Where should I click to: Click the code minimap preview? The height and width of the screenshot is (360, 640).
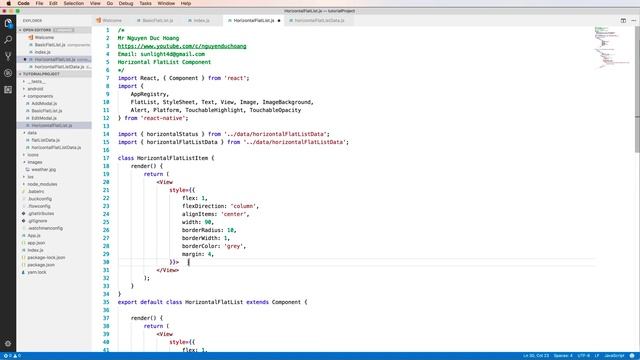(x=612, y=47)
